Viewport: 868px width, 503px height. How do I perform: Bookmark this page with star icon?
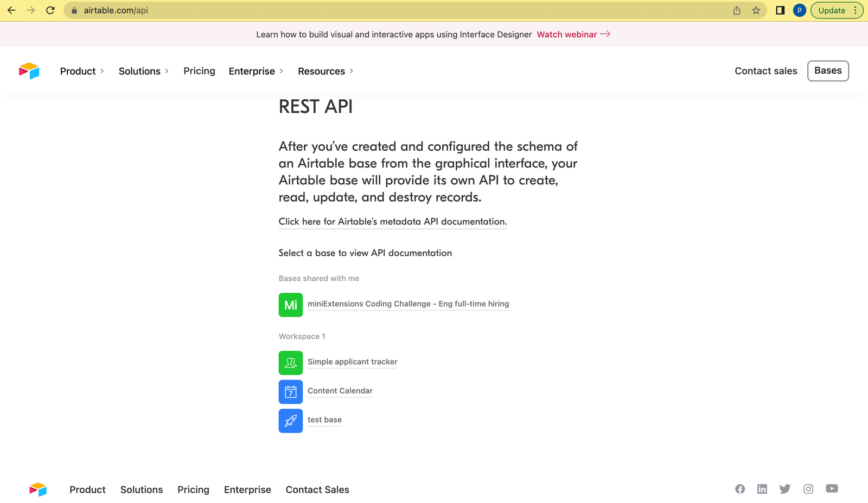tap(756, 10)
